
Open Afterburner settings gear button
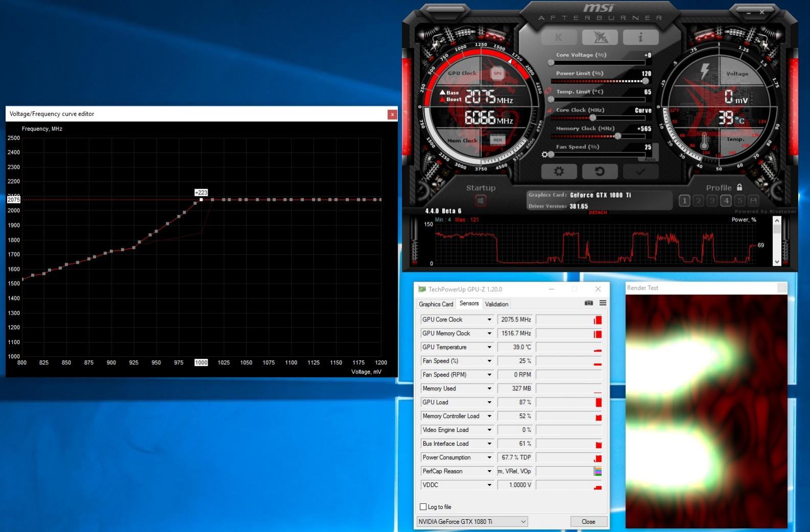pyautogui.click(x=559, y=172)
